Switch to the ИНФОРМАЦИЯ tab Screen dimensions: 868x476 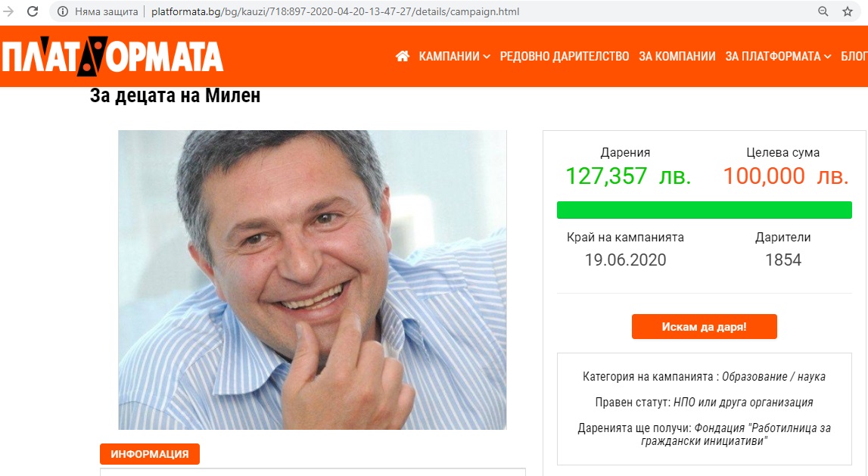pyautogui.click(x=150, y=454)
